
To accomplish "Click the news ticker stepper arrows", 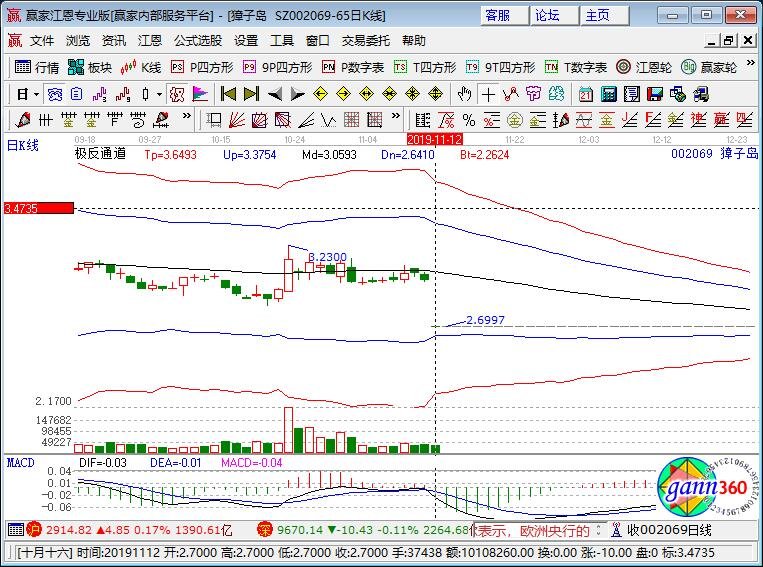I will click(x=599, y=530).
